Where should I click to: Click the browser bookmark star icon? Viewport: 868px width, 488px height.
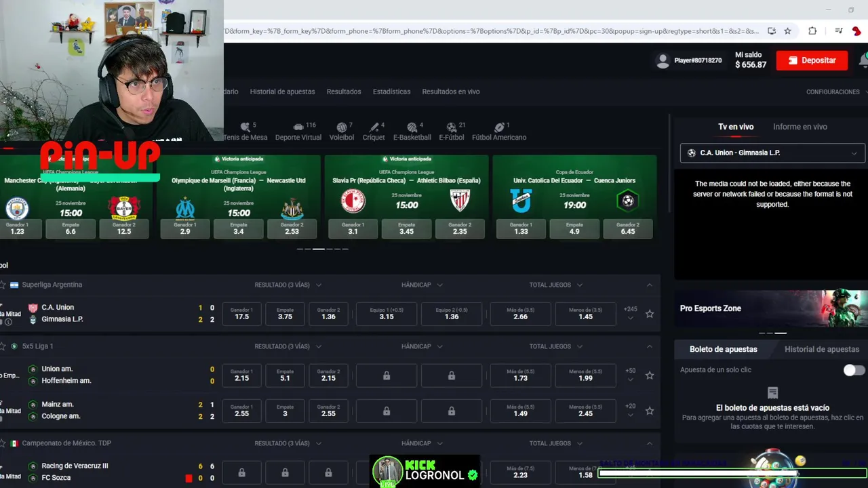[x=787, y=30]
